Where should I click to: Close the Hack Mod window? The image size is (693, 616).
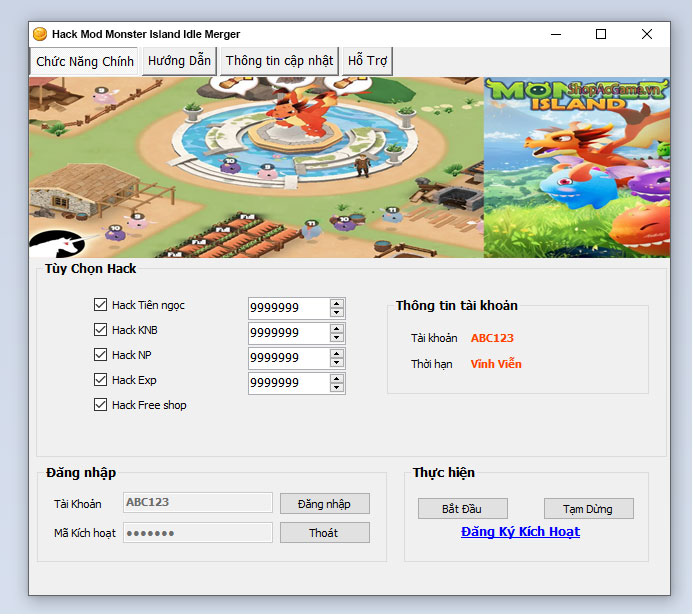click(647, 34)
